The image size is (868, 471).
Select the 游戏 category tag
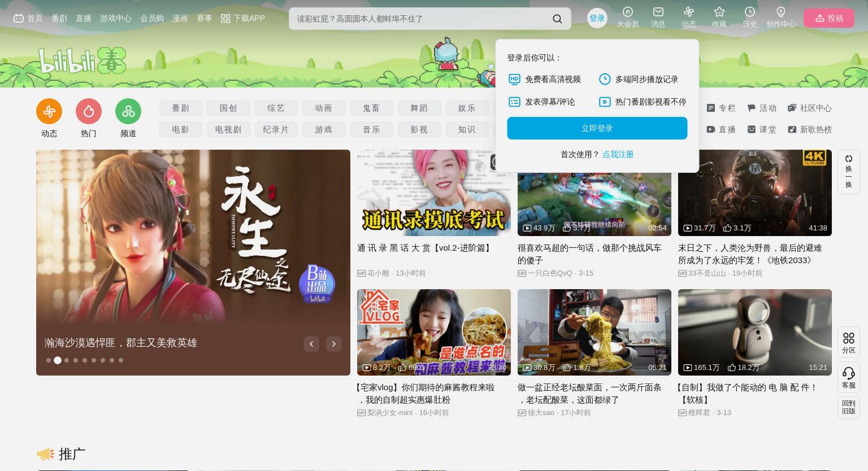[324, 129]
